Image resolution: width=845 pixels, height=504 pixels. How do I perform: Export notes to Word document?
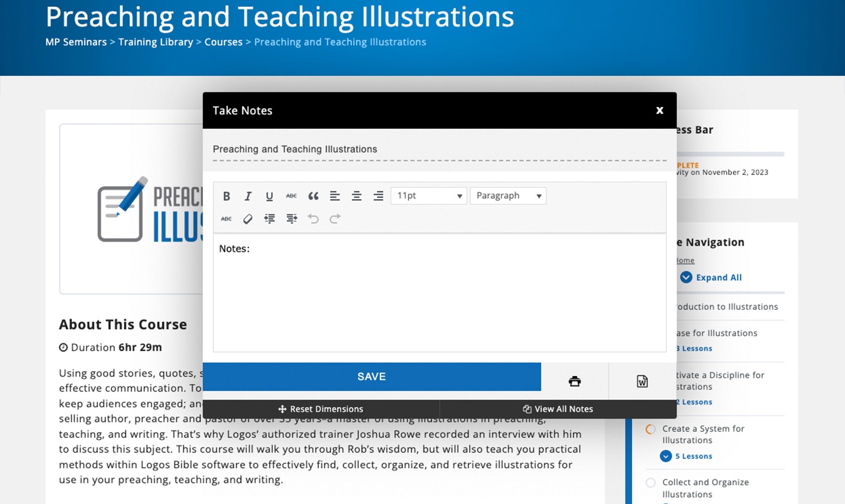coord(642,381)
